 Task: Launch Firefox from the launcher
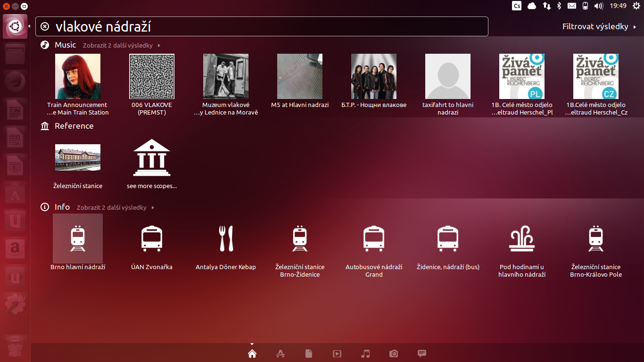click(x=15, y=81)
